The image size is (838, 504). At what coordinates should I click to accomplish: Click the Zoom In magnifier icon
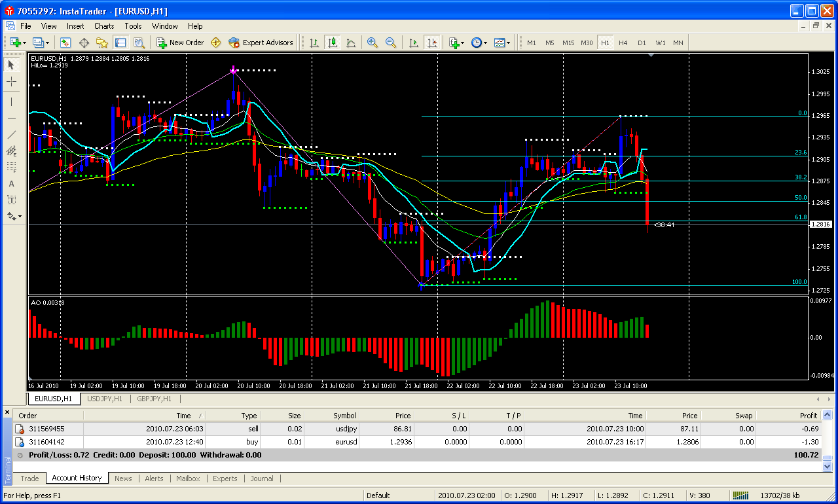coord(373,43)
